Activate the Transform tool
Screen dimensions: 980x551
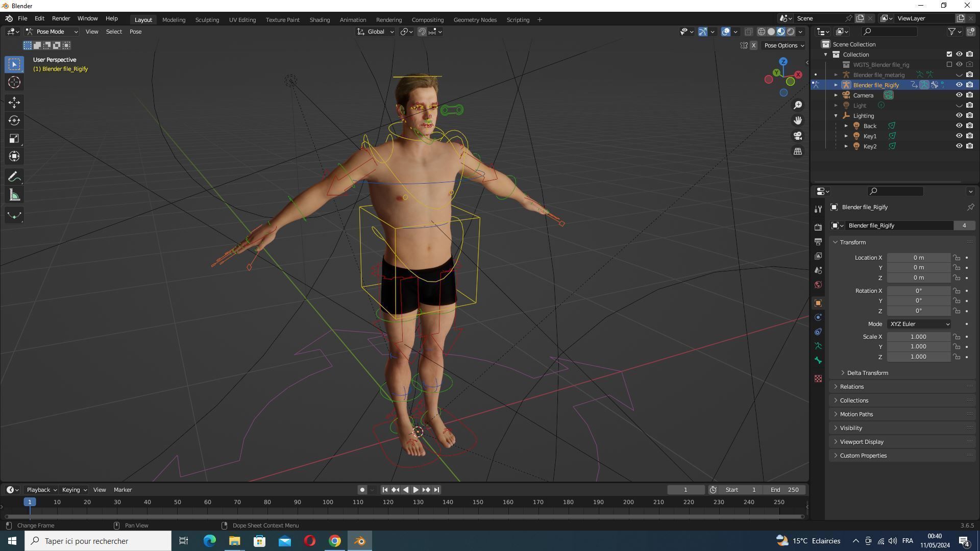pyautogui.click(x=14, y=157)
